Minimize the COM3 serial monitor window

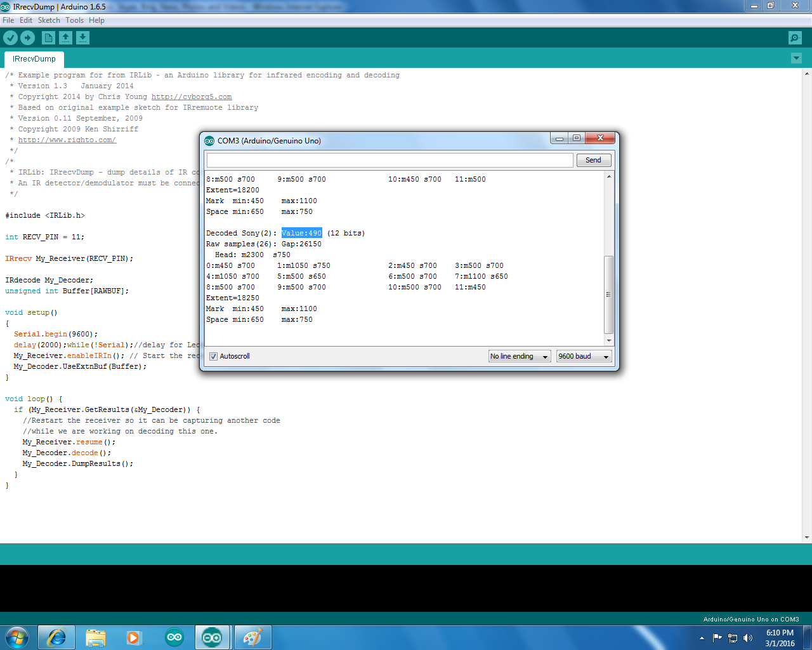pyautogui.click(x=560, y=138)
